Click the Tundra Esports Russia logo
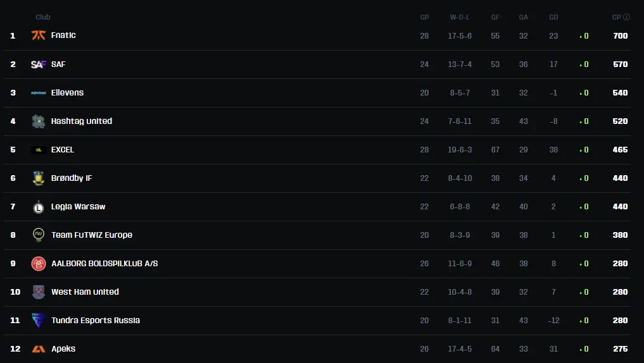This screenshot has width=644, height=363. pyautogui.click(x=39, y=321)
